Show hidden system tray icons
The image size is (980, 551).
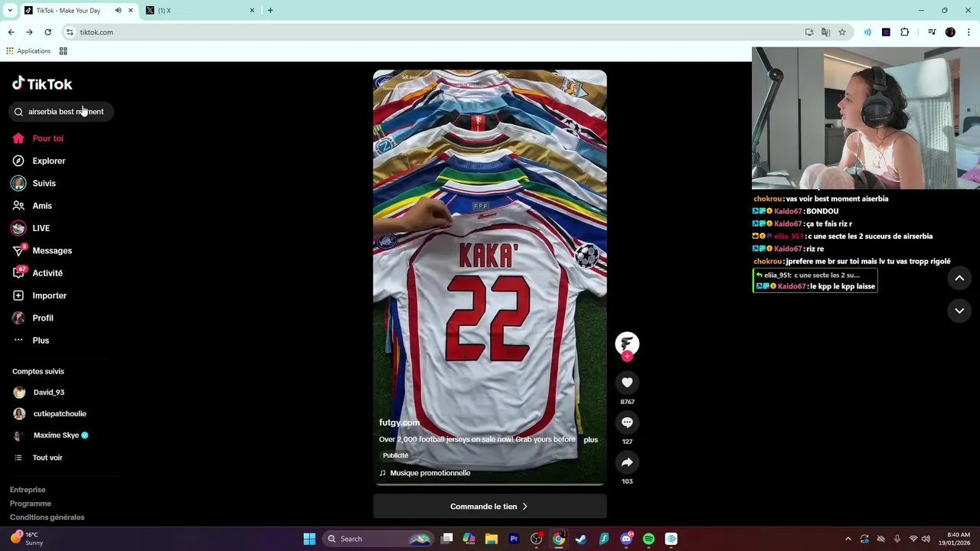[x=848, y=539]
